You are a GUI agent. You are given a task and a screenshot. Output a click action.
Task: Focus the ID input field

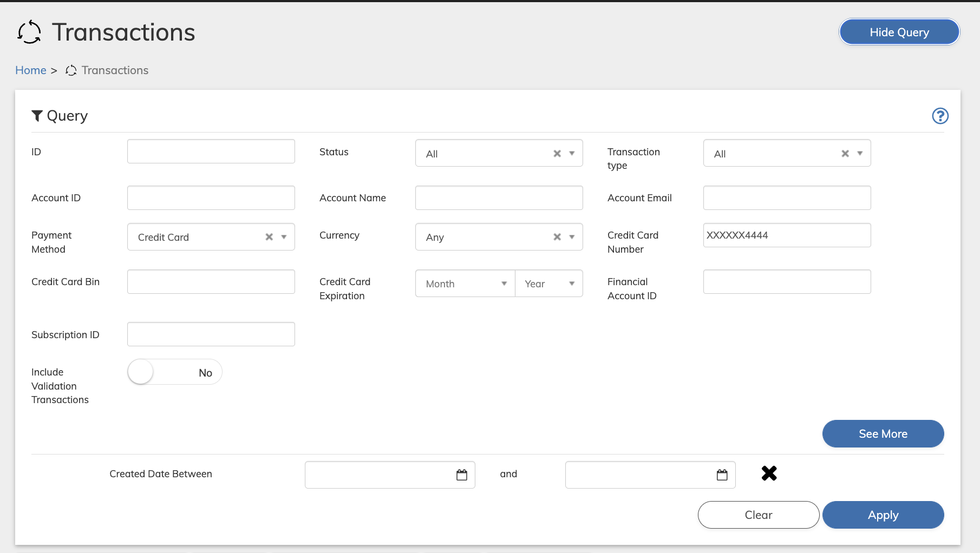[211, 152]
